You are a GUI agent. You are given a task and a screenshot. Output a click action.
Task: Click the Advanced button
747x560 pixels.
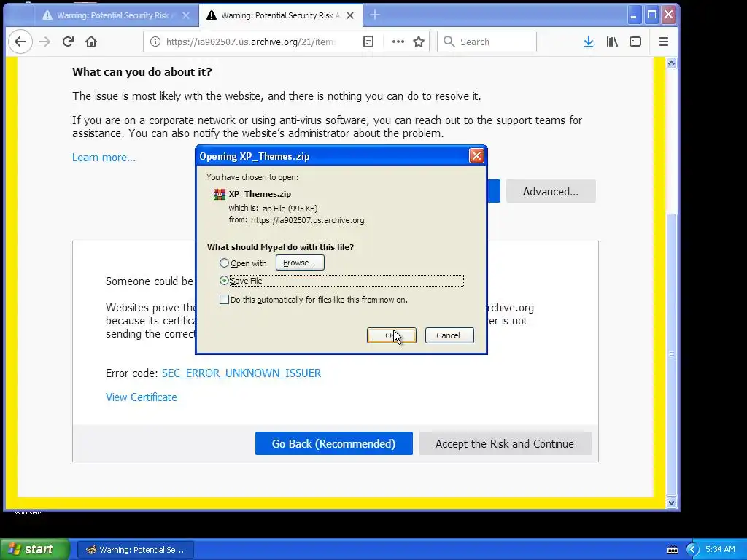pyautogui.click(x=551, y=192)
